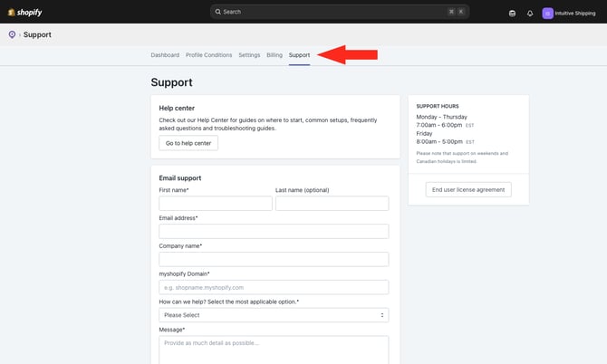The height and width of the screenshot is (364, 607).
Task: Focus the Shopify search bar
Action: coord(340,12)
